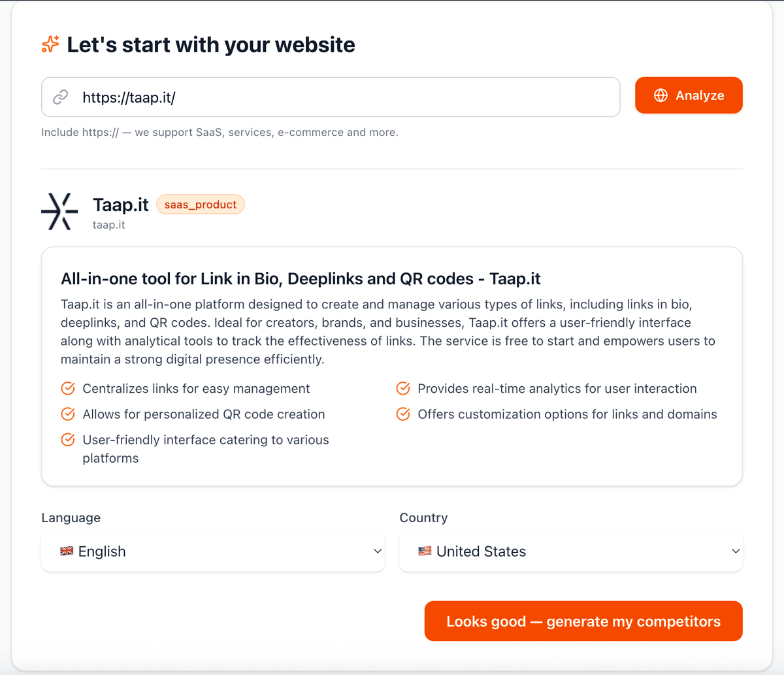Image resolution: width=784 pixels, height=675 pixels.
Task: Click the link icon in the URL field
Action: 61,96
